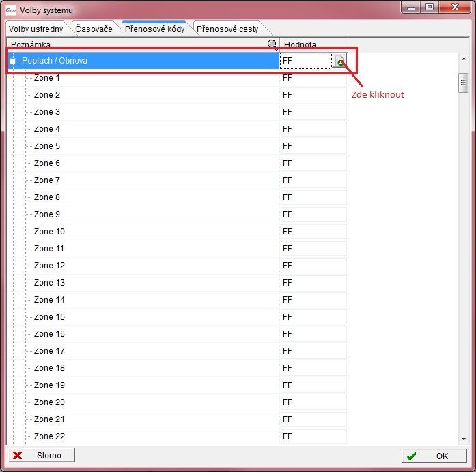
Task: Click the magnifier icon in Poznámka header
Action: coord(272,45)
